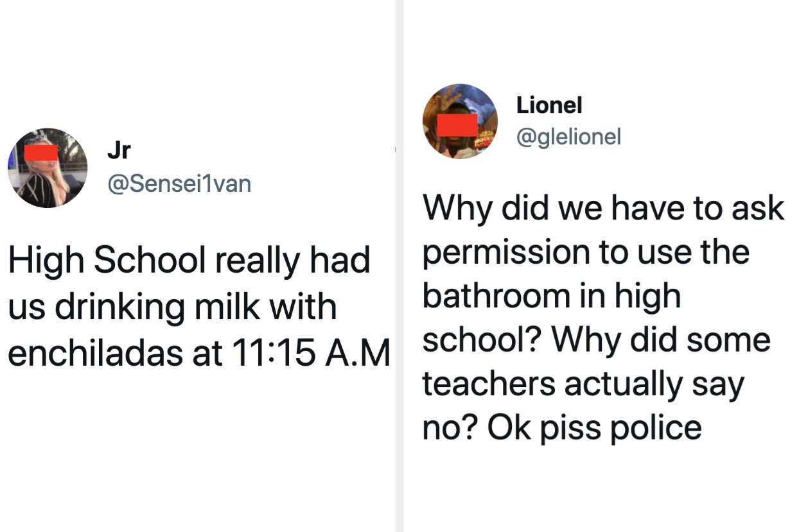Click the word milk in Jr's tweet
Viewport: 799px width, 532px height.
pyautogui.click(x=227, y=307)
